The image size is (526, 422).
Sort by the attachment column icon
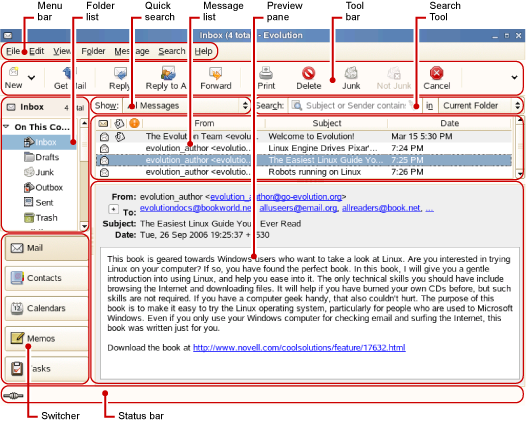[119, 123]
